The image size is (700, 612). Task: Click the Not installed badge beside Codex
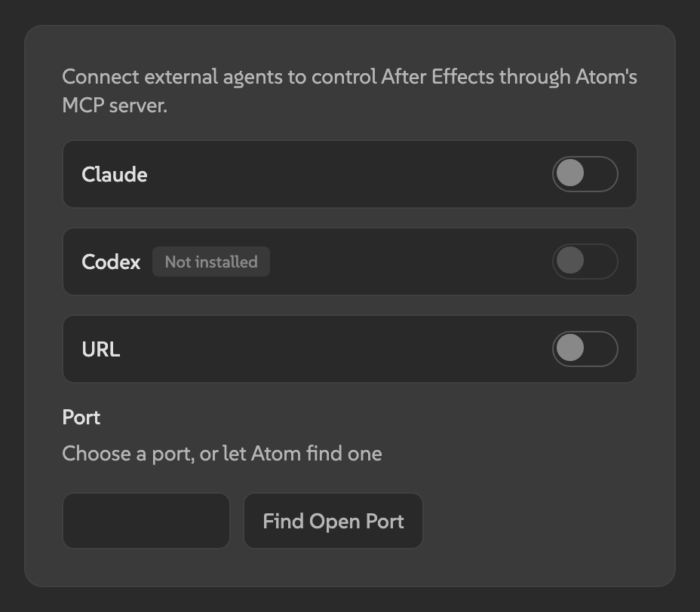pyautogui.click(x=210, y=262)
